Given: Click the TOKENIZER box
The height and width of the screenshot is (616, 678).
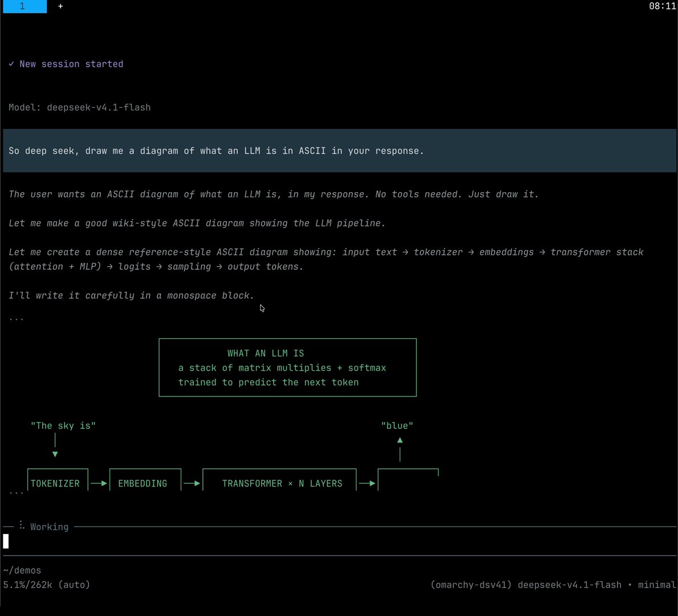Looking at the screenshot, I should click(x=58, y=480).
